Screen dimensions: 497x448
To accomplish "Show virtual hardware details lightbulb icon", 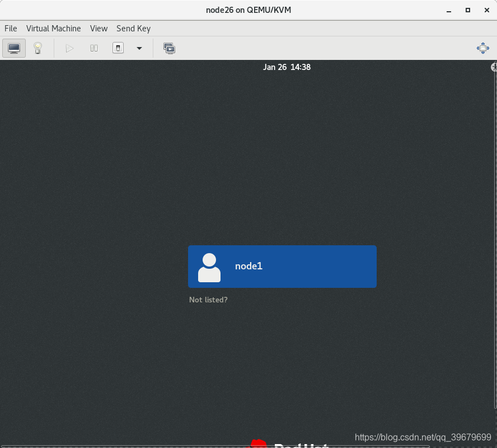I will (37, 48).
